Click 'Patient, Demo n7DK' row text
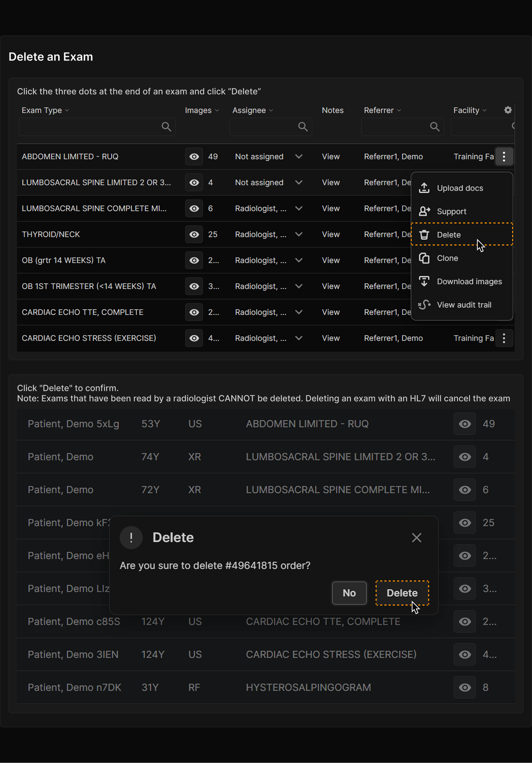This screenshot has width=532, height=763. coord(74,687)
